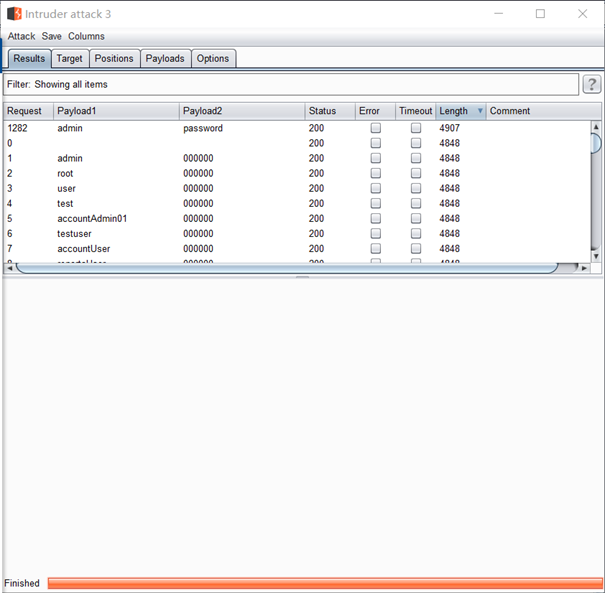Click the split pane divider handle

302,277
